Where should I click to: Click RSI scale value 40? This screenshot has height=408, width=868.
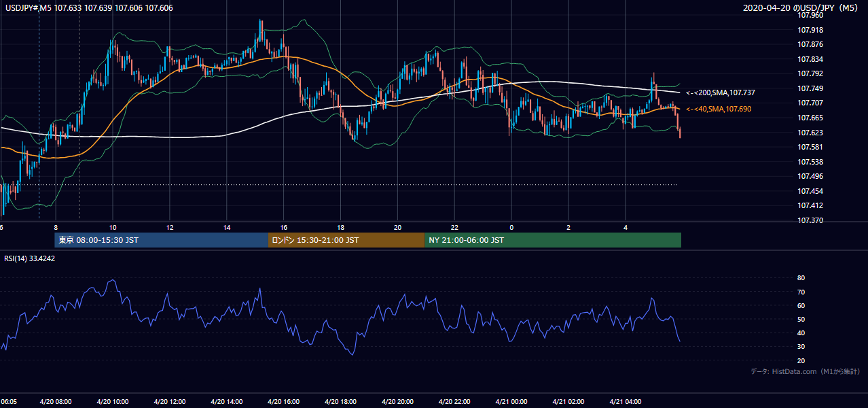[801, 333]
